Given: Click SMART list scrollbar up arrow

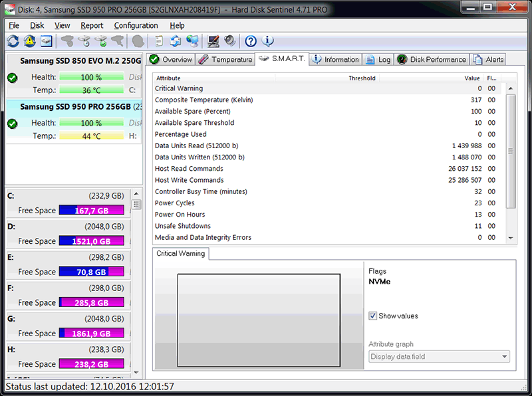Looking at the screenshot, I should (511, 88).
